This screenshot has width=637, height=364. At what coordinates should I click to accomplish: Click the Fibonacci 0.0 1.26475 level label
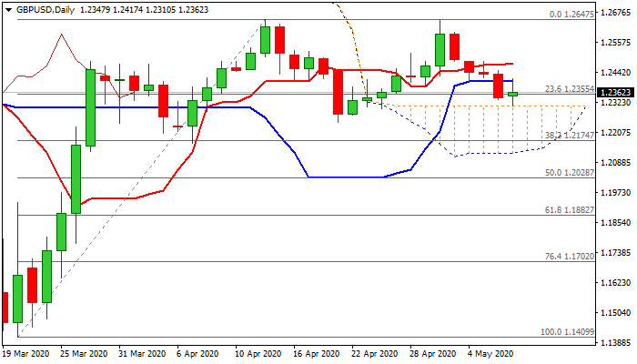(571, 15)
